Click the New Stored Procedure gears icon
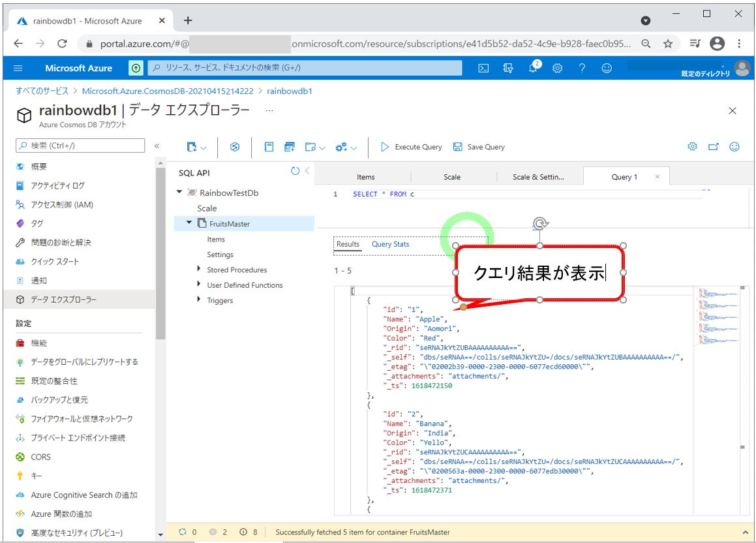The image size is (756, 543). click(x=341, y=147)
